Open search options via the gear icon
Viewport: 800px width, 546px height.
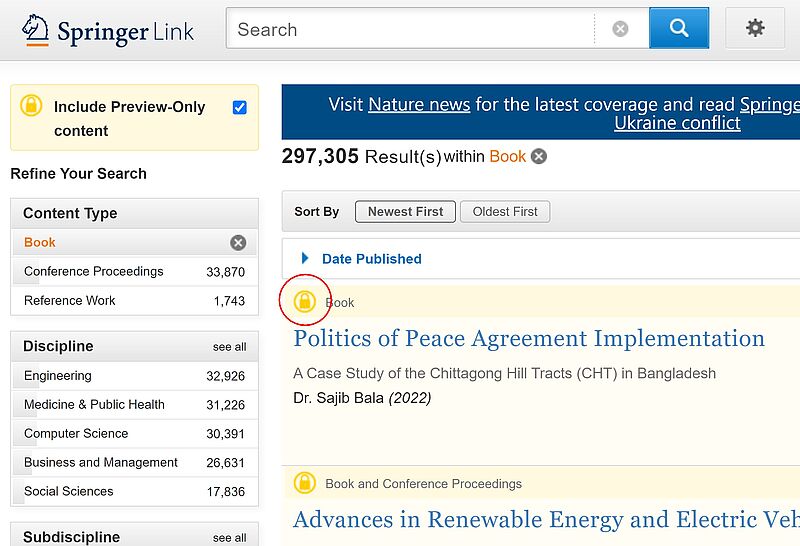[x=755, y=28]
